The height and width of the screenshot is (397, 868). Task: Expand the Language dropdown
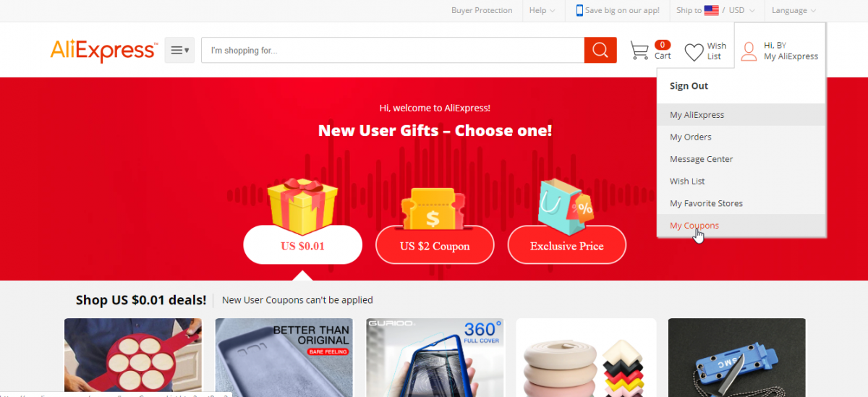pos(793,10)
